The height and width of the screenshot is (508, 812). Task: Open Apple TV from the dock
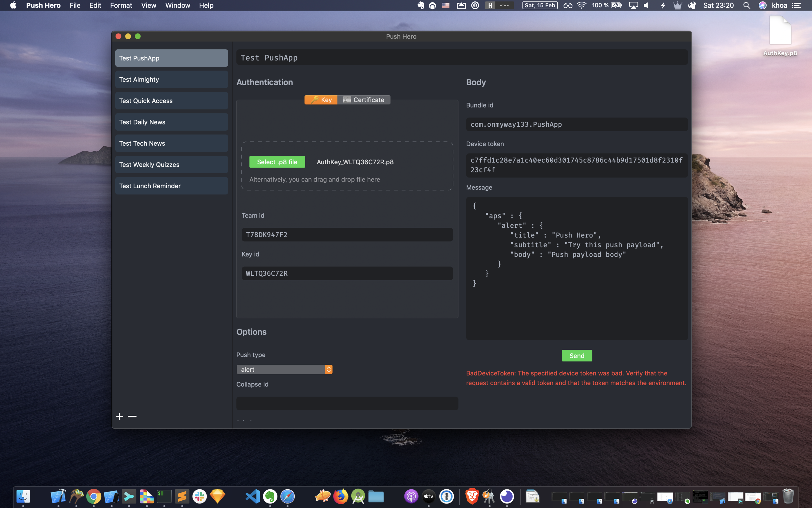[x=429, y=496]
